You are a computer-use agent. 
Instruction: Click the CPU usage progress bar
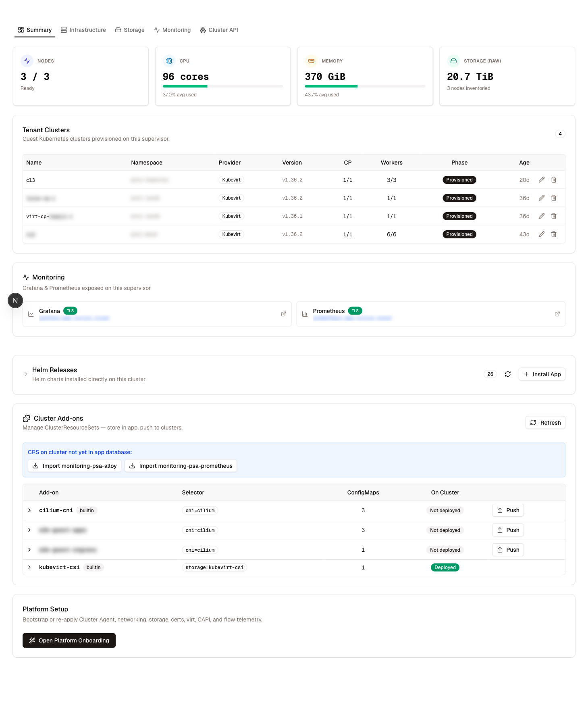(x=223, y=86)
